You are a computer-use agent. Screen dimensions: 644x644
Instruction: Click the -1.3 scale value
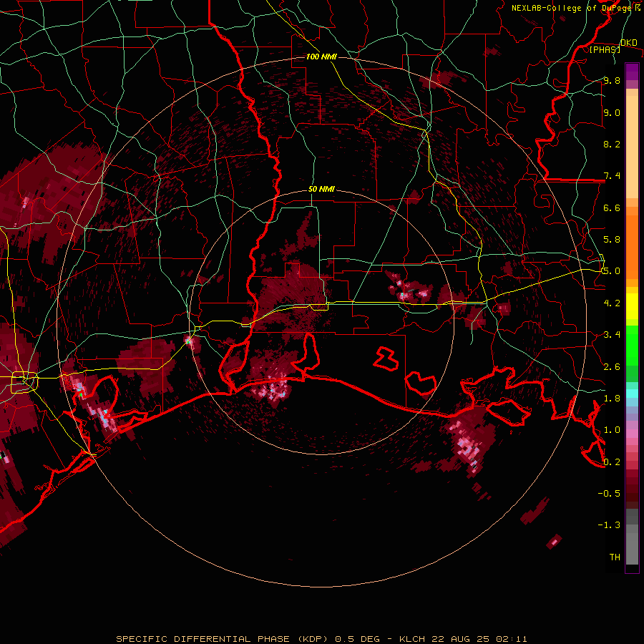pyautogui.click(x=609, y=525)
